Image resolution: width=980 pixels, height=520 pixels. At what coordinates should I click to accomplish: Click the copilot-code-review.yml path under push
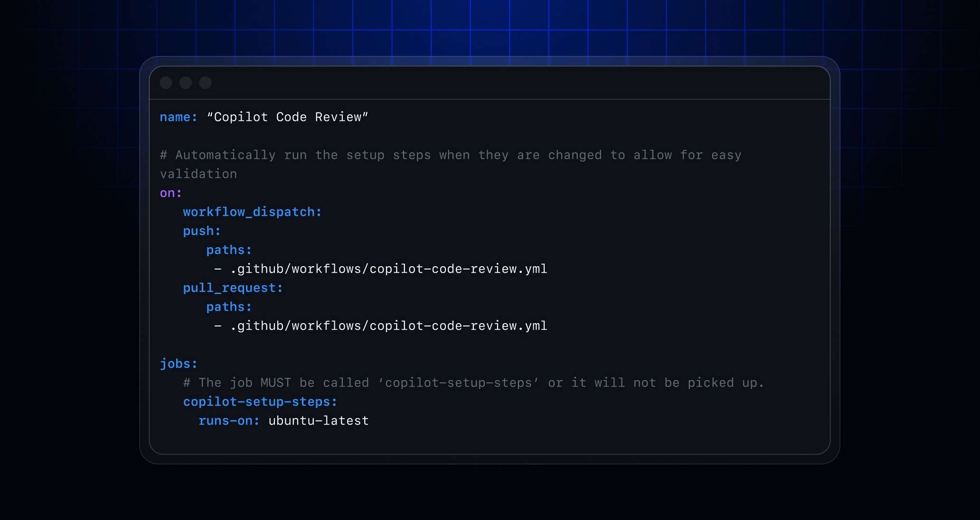coord(389,269)
